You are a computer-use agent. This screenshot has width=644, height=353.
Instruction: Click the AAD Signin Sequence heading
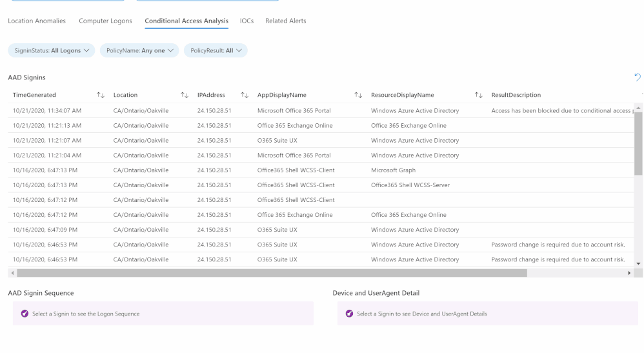(x=41, y=293)
